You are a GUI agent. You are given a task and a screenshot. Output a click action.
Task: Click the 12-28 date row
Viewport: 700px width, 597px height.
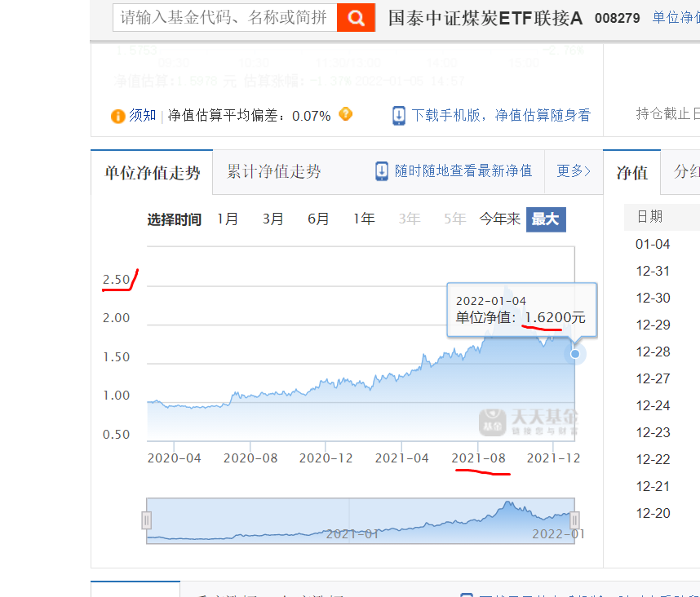coord(653,352)
